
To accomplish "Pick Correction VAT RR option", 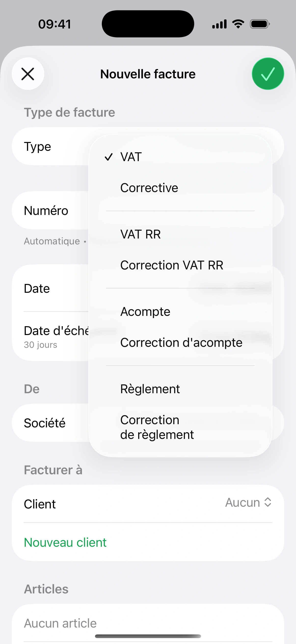I will coord(172,265).
